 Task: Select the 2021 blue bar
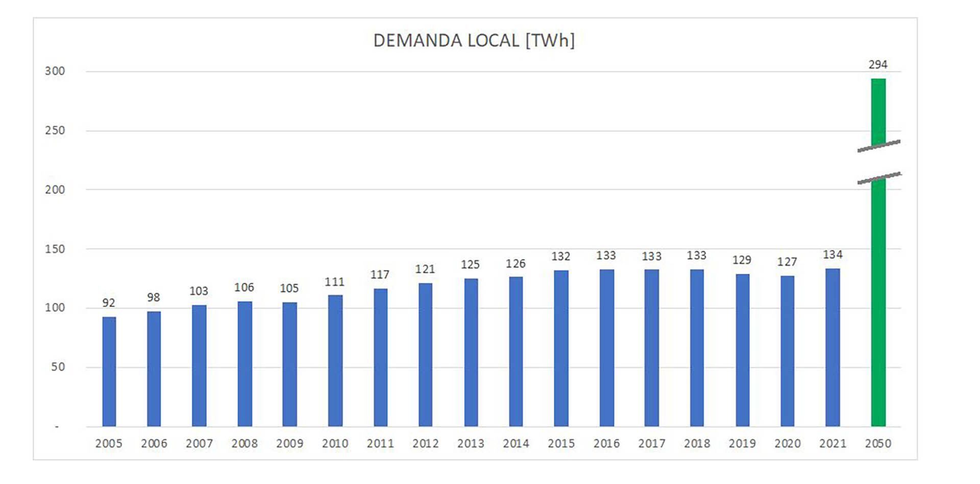coord(832,347)
